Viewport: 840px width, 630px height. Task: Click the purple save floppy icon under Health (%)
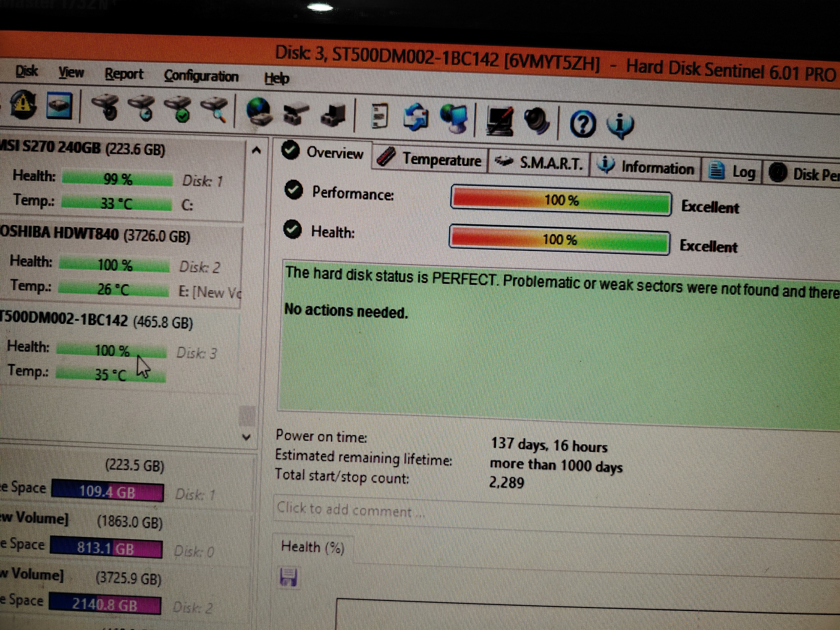(x=289, y=577)
